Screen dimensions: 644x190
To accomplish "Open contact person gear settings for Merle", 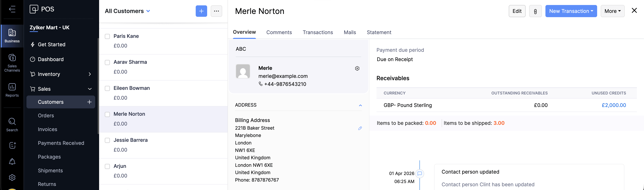I will pos(357,68).
